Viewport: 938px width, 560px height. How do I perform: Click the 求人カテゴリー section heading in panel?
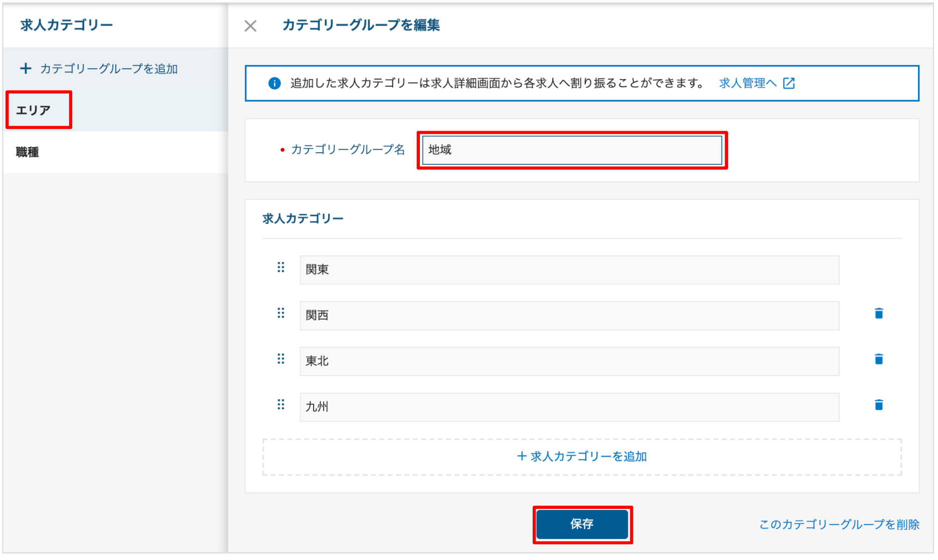point(303,218)
